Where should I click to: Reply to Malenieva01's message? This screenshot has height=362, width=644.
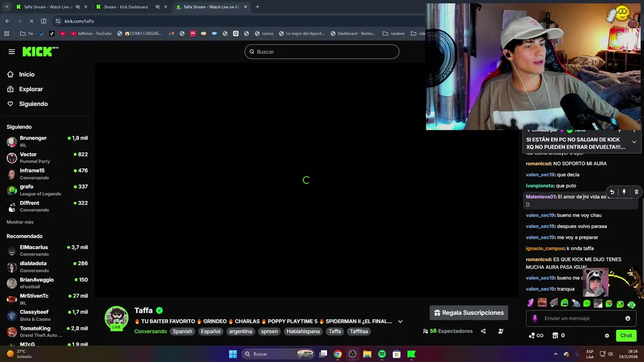click(x=612, y=192)
